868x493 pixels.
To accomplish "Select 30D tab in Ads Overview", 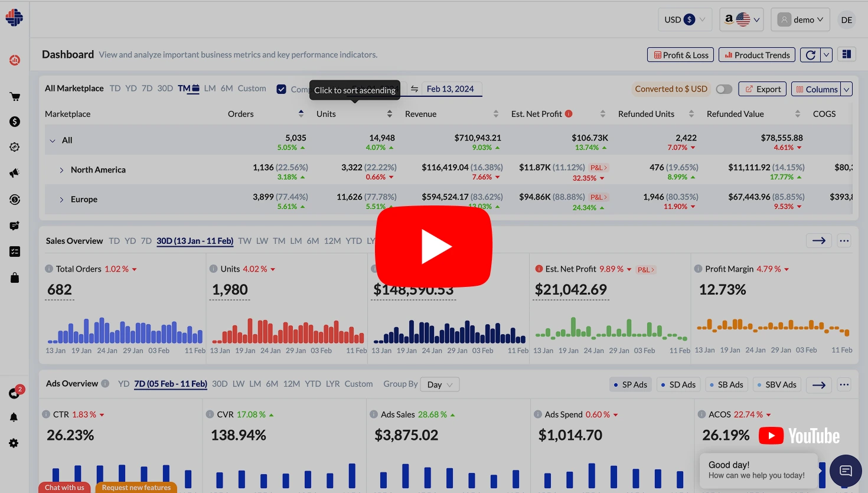I will [x=220, y=384].
